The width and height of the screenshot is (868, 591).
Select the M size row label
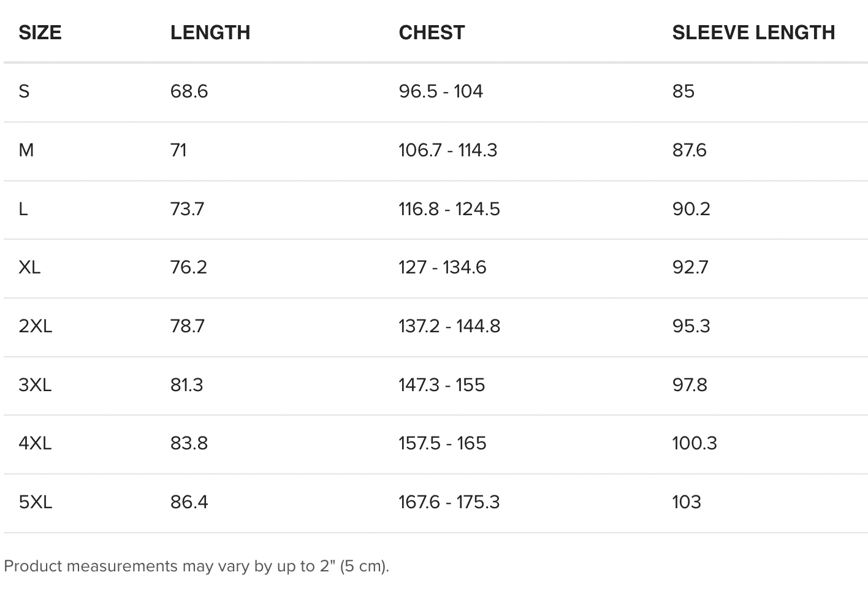[x=26, y=150]
